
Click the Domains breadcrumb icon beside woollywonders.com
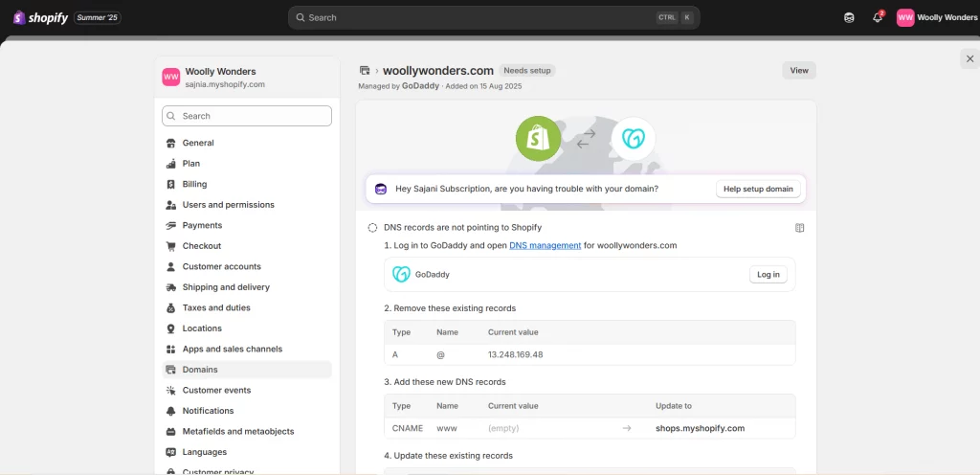[365, 71]
